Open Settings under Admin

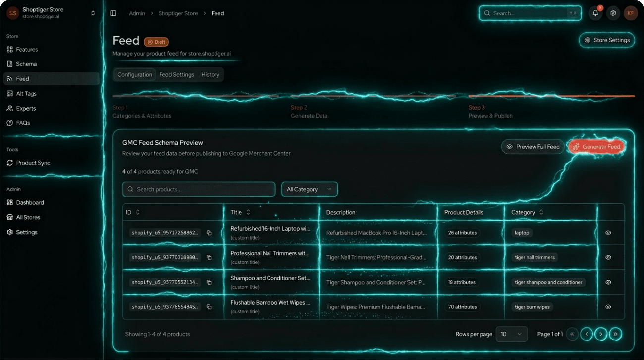(51, 232)
